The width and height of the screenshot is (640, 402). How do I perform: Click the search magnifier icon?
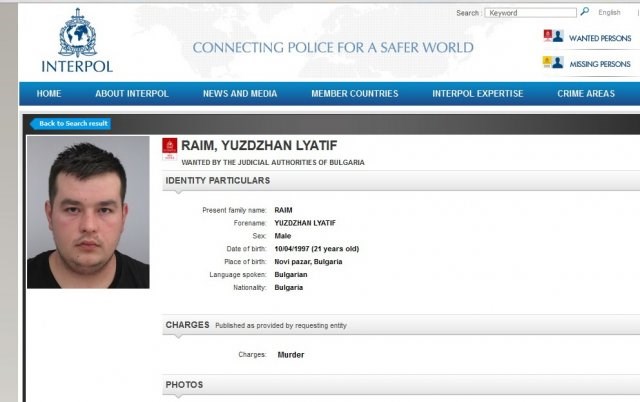585,11
